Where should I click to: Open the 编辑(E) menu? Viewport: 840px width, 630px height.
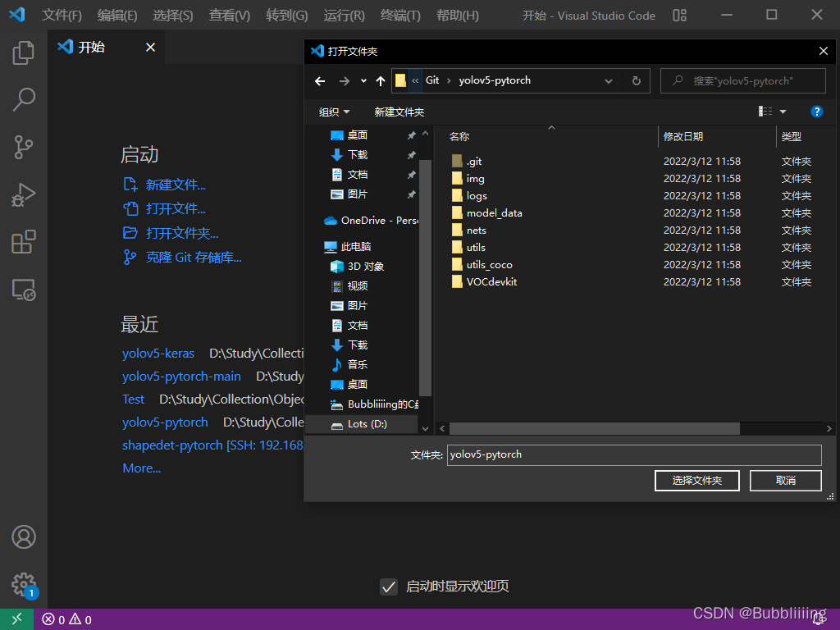[x=117, y=15]
